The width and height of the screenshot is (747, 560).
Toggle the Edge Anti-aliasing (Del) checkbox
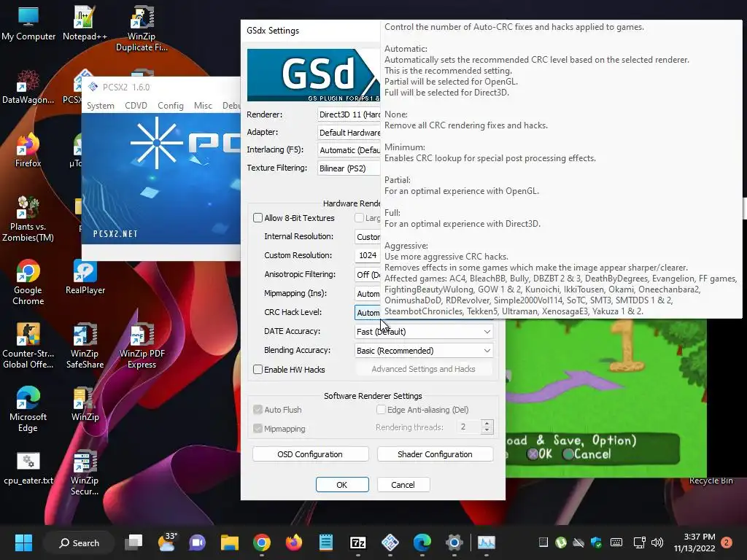381,410
